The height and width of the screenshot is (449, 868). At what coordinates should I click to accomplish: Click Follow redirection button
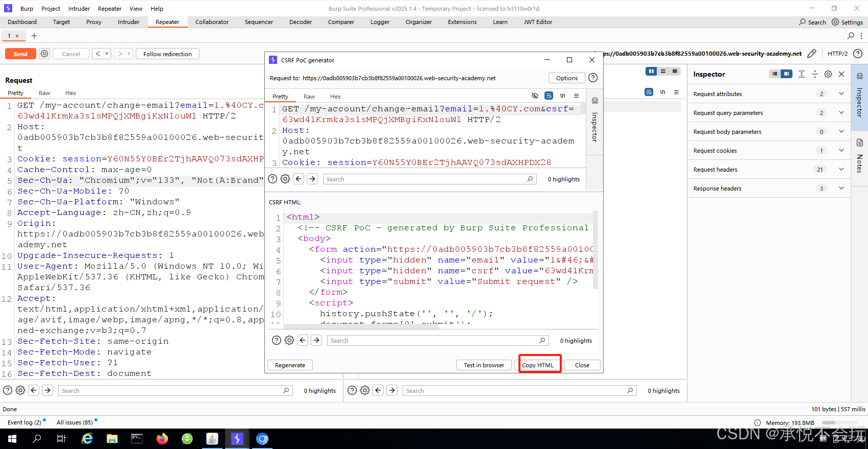click(167, 54)
